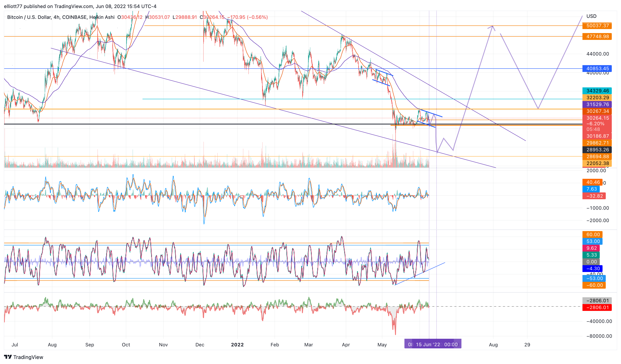Click the 50037.37 orange price label
The image size is (621, 364).
(597, 26)
